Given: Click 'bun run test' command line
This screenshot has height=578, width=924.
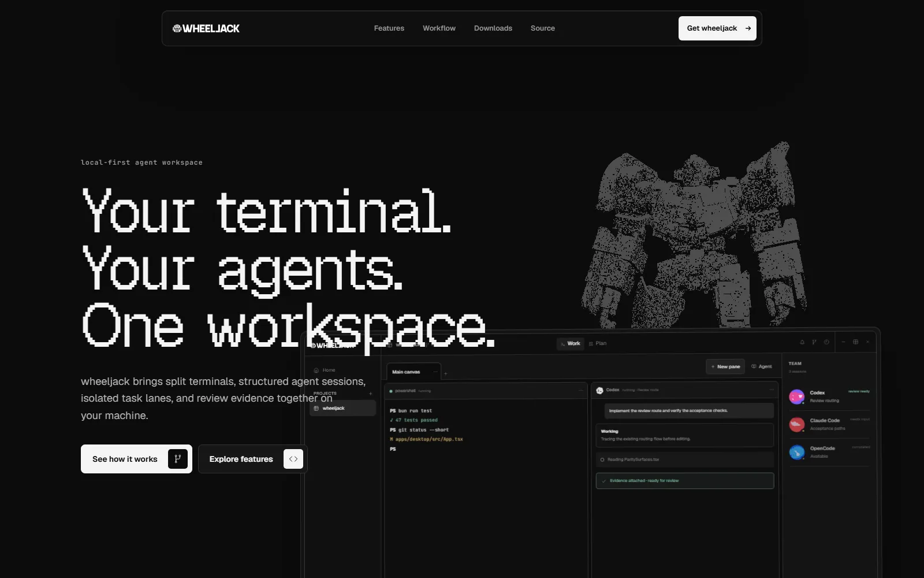Looking at the screenshot, I should 411,411.
